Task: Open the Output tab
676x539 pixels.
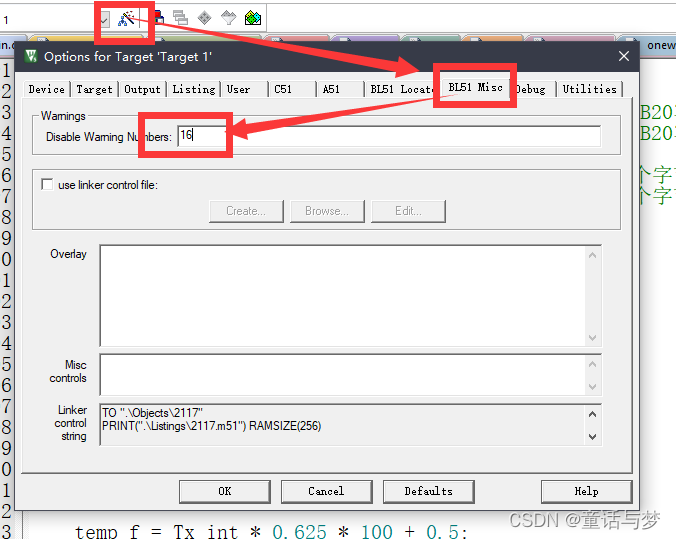Action: click(142, 89)
